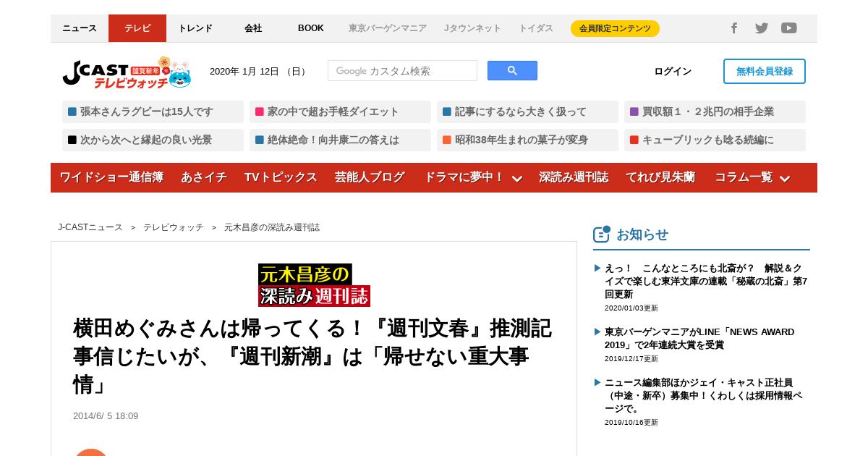Viewport: 868px width, 456px height.
Task: Open 昭和38年生まれの菓子が変身 headline
Action: tap(527, 140)
